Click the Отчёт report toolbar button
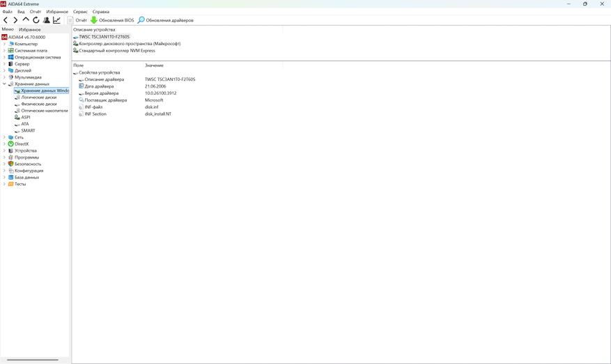 click(x=77, y=20)
